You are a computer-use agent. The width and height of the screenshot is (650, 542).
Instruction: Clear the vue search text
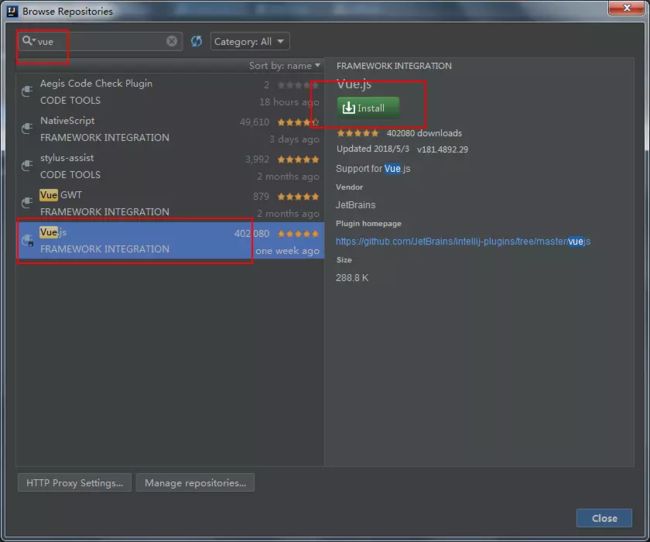point(172,41)
